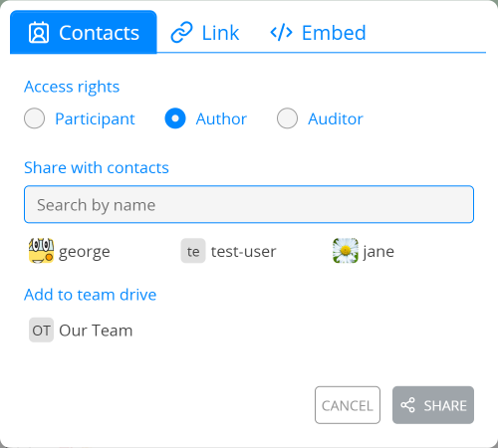Select the Auditor radio button
Image resolution: width=498 pixels, height=448 pixels.
pos(287,118)
